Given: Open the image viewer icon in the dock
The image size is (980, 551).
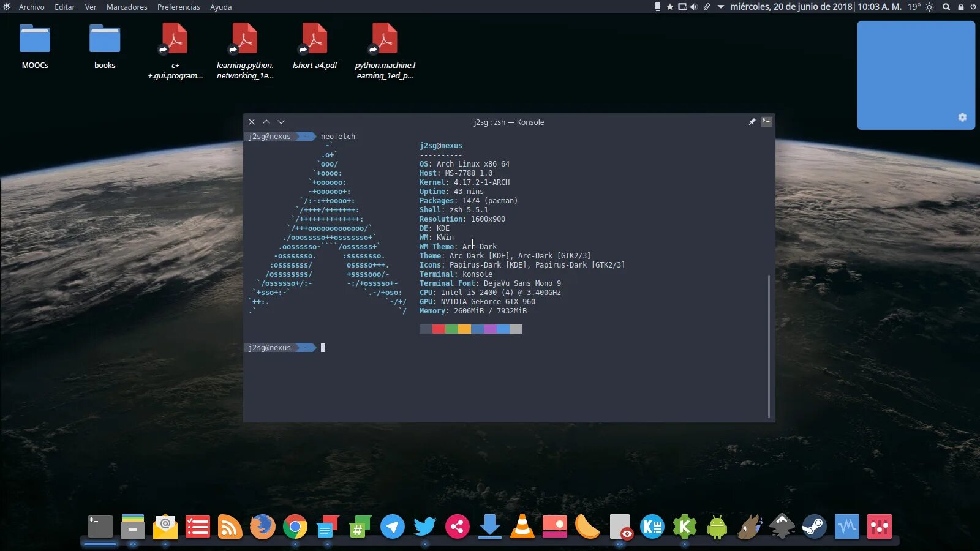Looking at the screenshot, I should 555,527.
